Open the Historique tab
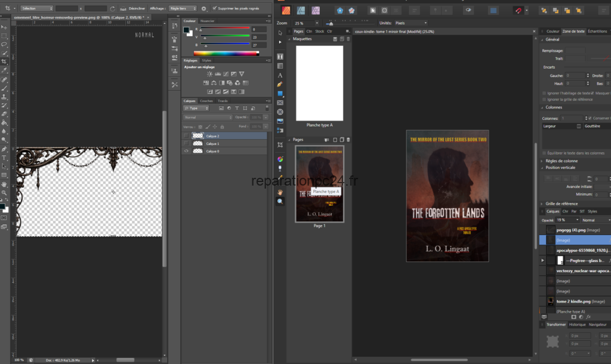 (578, 324)
